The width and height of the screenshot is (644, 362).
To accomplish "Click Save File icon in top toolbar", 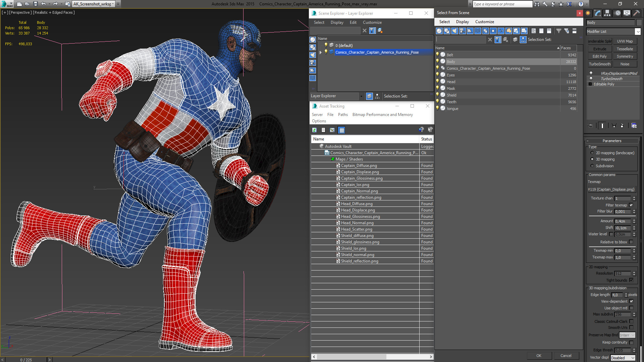I will tap(36, 4).
